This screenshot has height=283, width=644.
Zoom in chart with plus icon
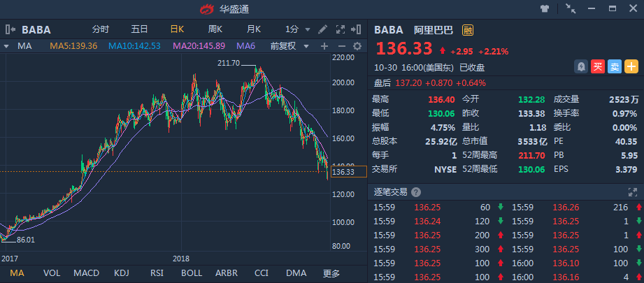(x=324, y=46)
